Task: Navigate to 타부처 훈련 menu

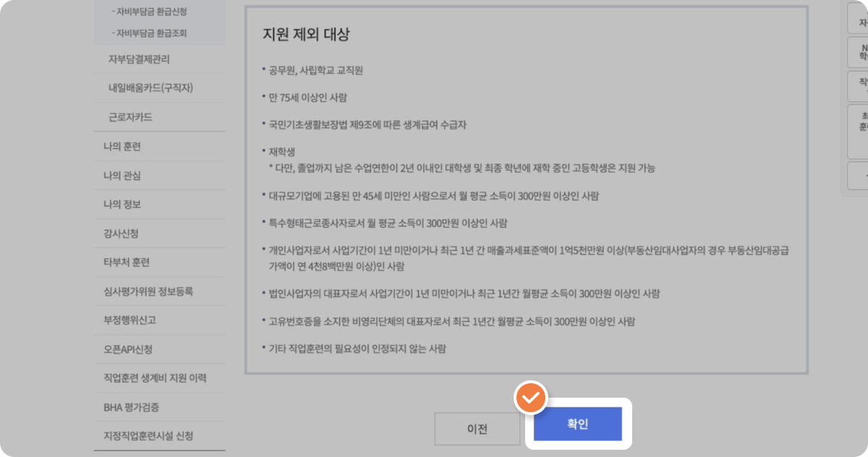Action: tap(126, 262)
